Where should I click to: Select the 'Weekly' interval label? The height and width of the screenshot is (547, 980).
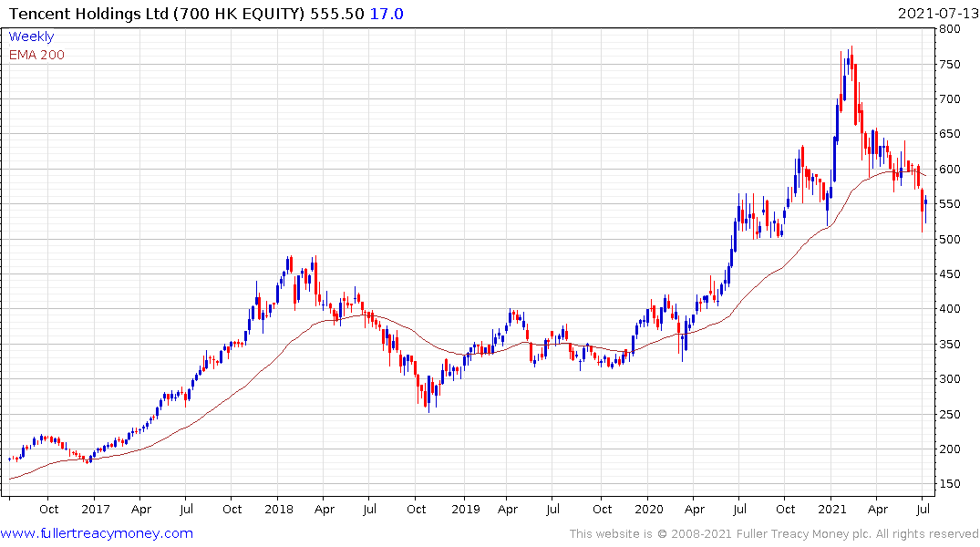(31, 36)
